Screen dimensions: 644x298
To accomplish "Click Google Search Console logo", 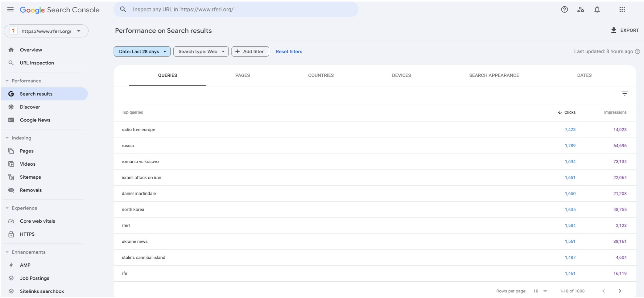I will click(60, 10).
